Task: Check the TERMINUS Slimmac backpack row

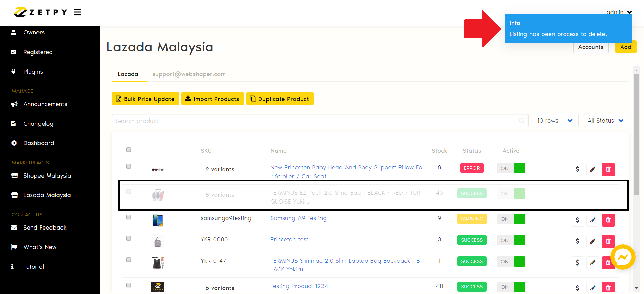Action: pos(129,260)
